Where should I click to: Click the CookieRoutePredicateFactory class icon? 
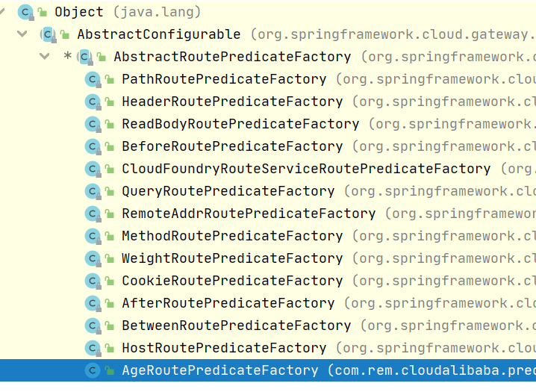[93, 281]
